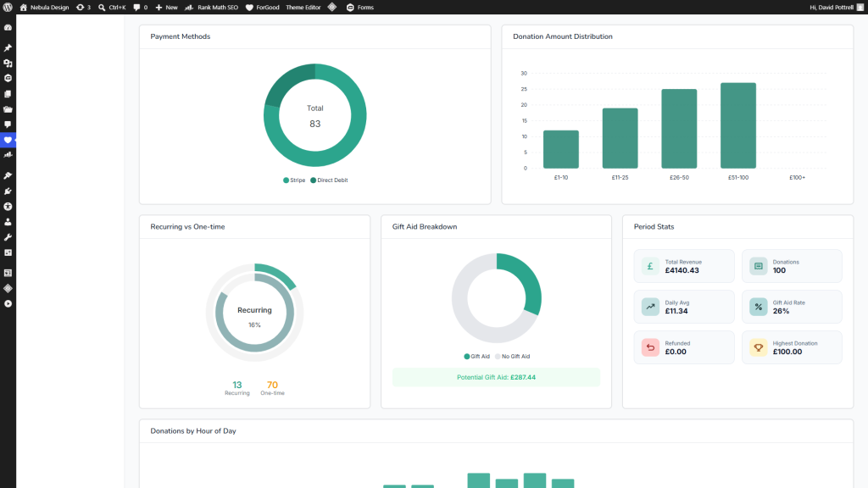
Task: Visit Nebula Design site home link
Action: [44, 7]
